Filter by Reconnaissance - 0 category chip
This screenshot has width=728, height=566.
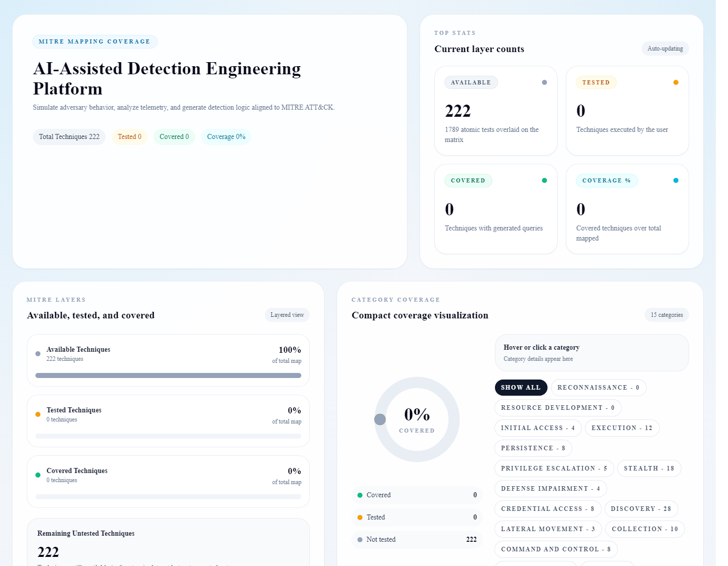tap(599, 388)
